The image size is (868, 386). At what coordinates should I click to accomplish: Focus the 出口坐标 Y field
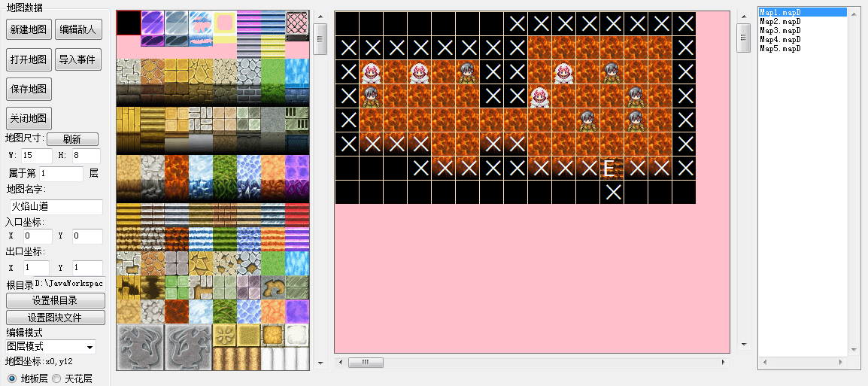click(87, 268)
